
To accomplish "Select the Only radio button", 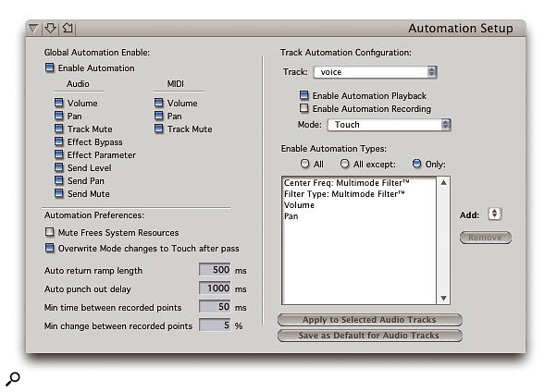I will (416, 164).
